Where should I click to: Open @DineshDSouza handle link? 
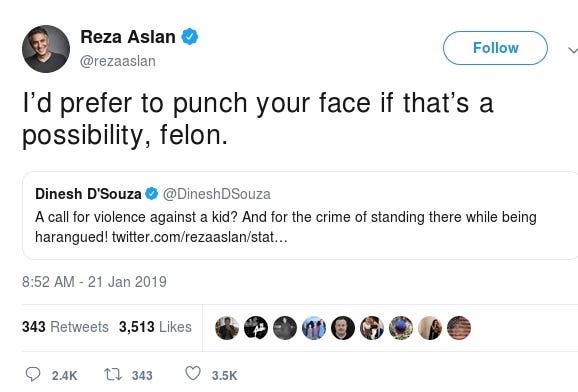[x=217, y=194]
